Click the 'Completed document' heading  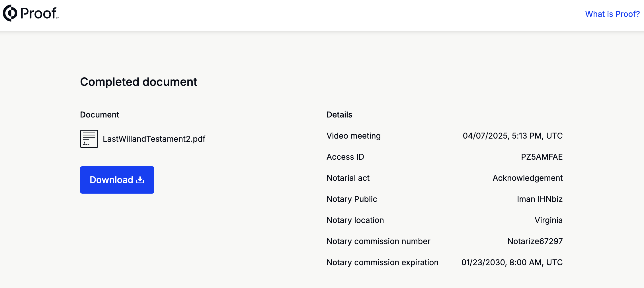138,82
